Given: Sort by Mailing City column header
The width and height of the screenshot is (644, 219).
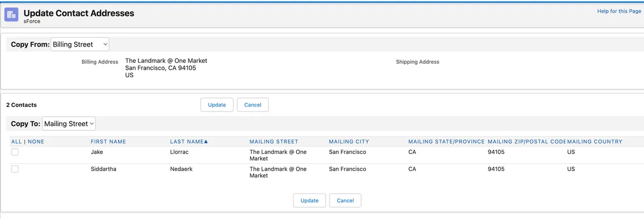Looking at the screenshot, I should coord(349,142).
